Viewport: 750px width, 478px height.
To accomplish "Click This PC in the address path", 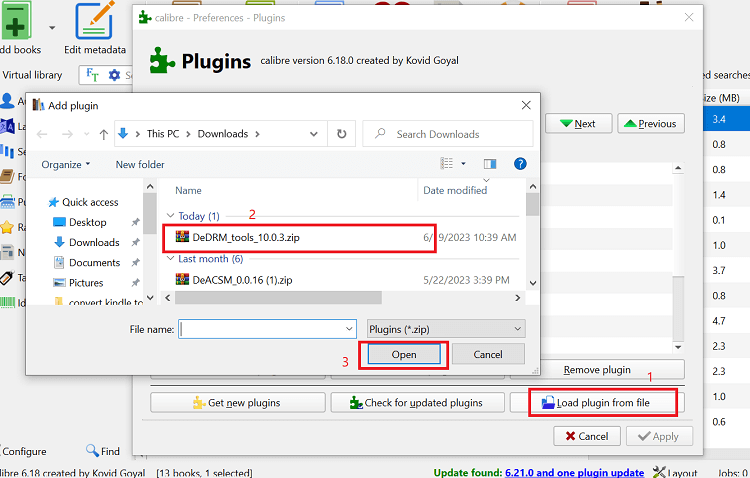I will [x=163, y=134].
